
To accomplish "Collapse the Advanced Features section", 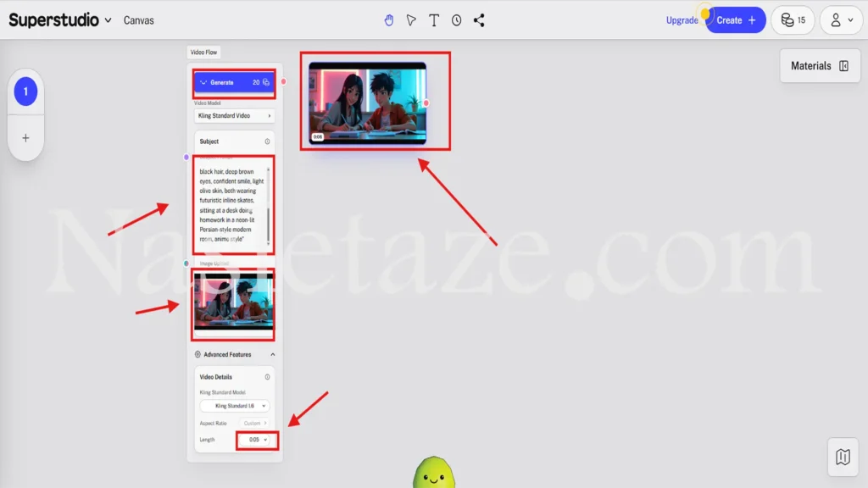I will click(273, 355).
